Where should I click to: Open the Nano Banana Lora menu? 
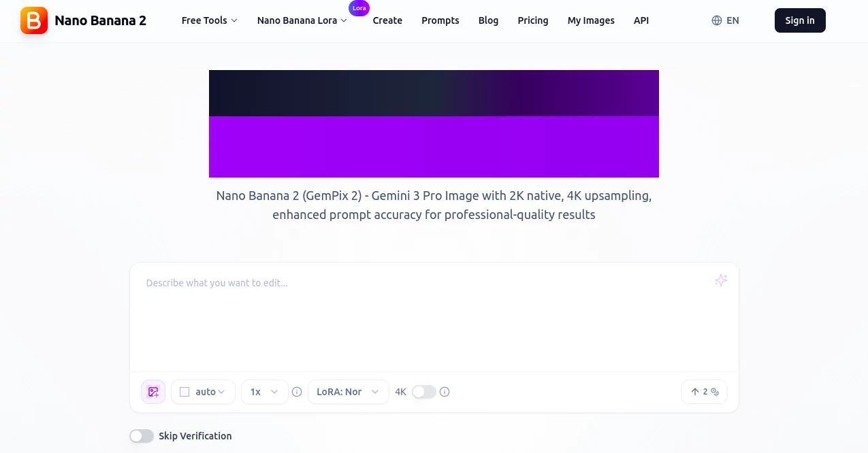pos(302,20)
